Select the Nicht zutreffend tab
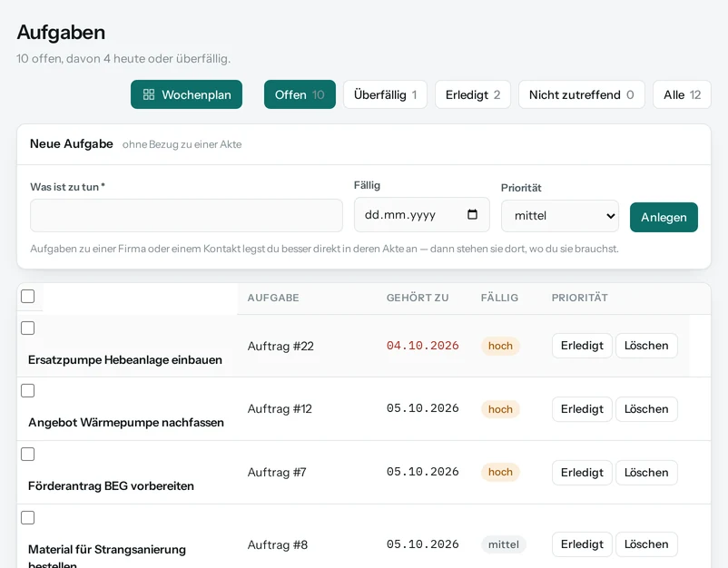This screenshot has height=568, width=728. 582,94
